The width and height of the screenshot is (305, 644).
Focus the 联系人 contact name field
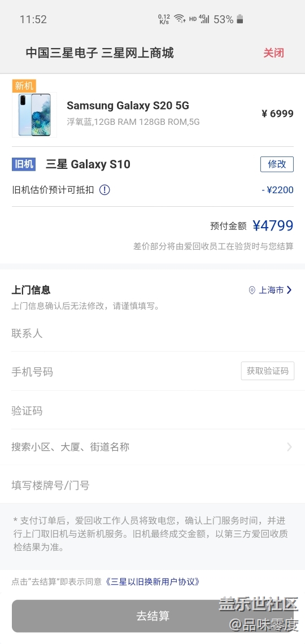point(152,333)
